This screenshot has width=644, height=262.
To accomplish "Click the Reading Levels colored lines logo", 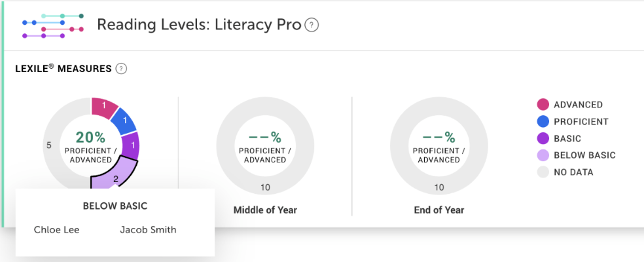I will tap(53, 26).
